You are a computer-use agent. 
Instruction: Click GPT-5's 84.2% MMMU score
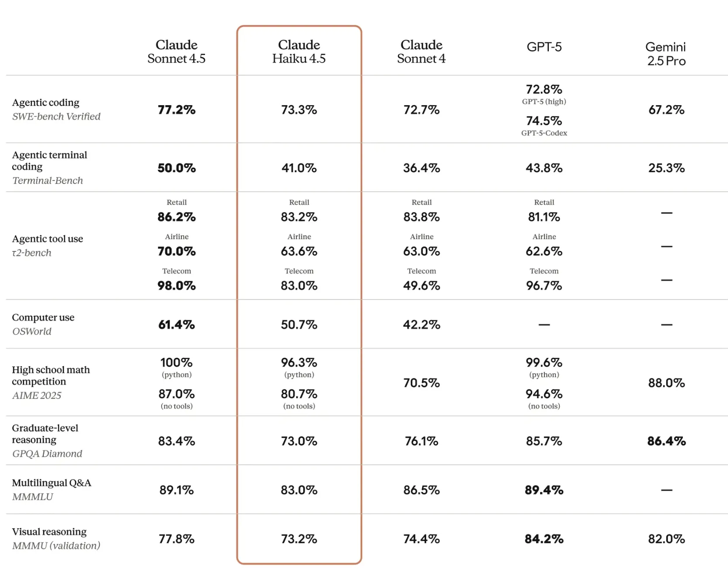(544, 539)
